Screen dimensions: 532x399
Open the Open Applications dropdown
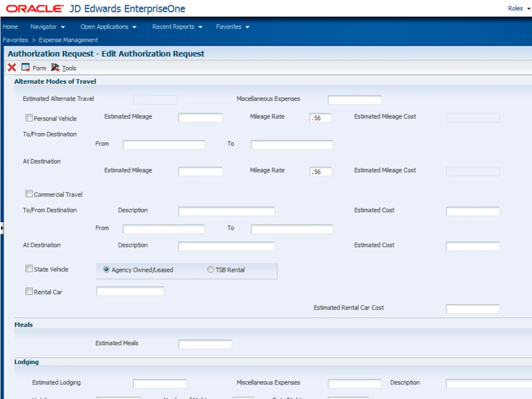(x=108, y=27)
